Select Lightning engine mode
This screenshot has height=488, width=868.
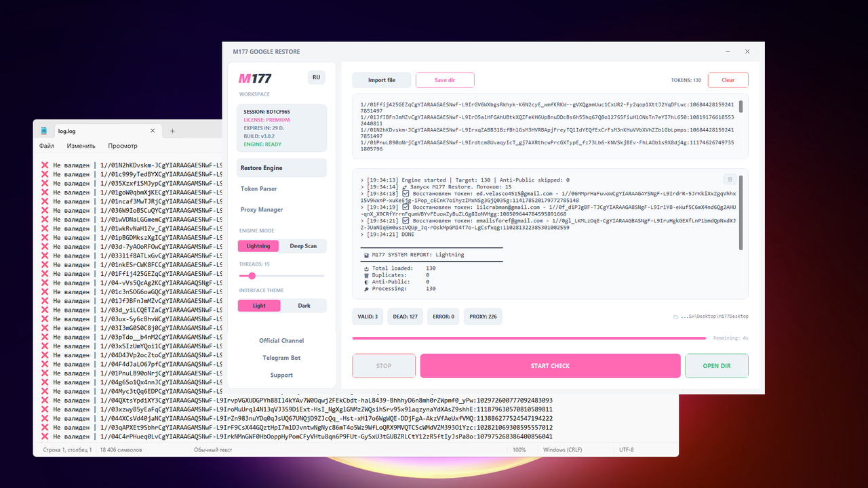[258, 246]
